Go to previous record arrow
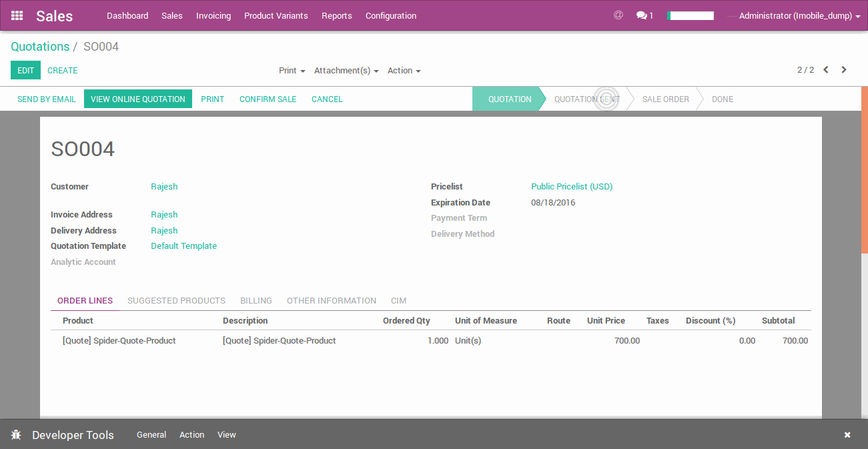This screenshot has height=449, width=868. click(x=826, y=70)
